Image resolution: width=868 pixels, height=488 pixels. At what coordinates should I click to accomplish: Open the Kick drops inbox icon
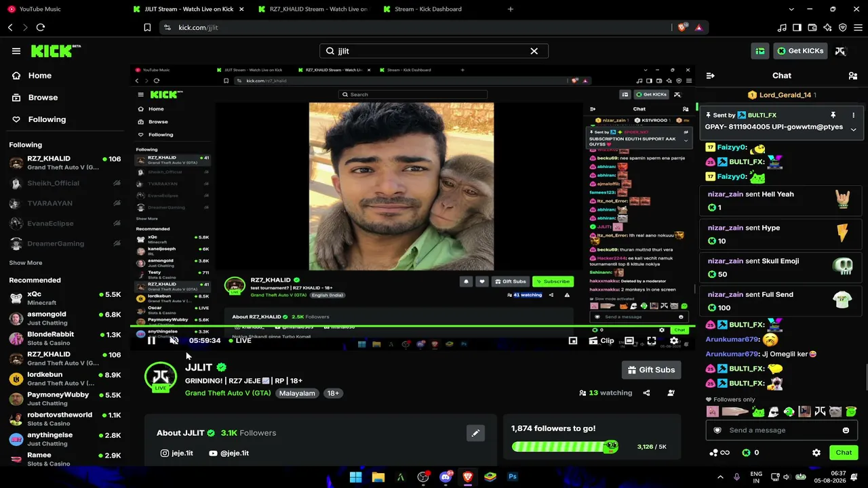[x=760, y=51]
